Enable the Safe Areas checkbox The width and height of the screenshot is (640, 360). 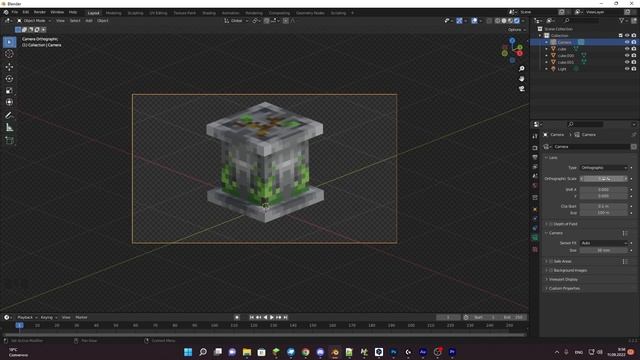click(551, 261)
